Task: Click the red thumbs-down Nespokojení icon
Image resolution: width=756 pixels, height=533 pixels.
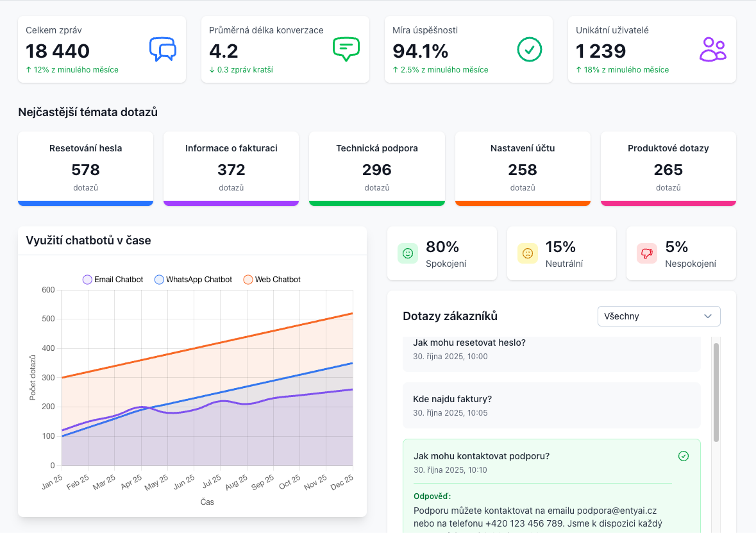Action: (647, 254)
